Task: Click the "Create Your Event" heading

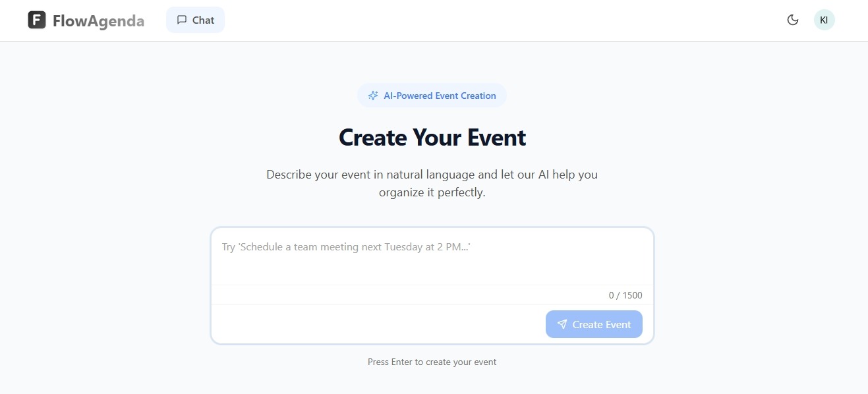Action: pyautogui.click(x=432, y=138)
